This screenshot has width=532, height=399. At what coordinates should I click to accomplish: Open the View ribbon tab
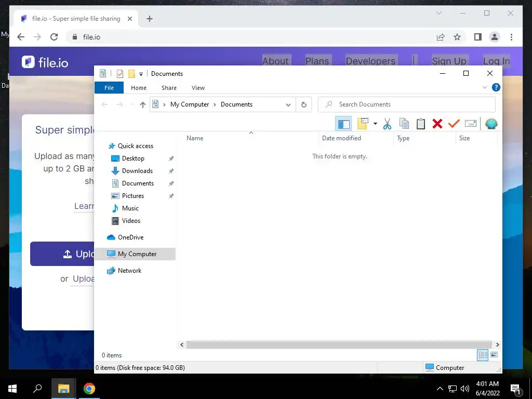pos(198,88)
